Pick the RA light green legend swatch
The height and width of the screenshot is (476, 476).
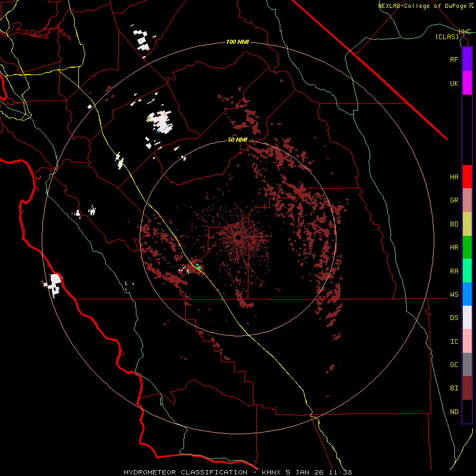467,271
